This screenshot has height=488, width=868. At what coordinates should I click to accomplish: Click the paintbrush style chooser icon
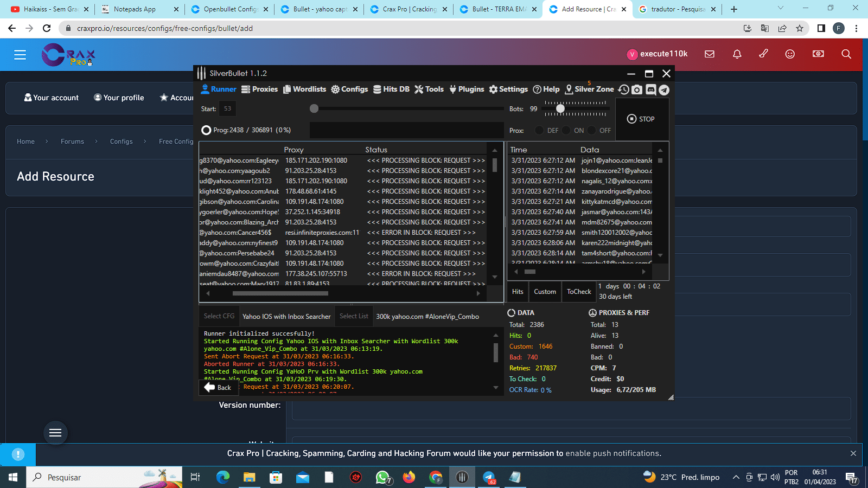763,54
